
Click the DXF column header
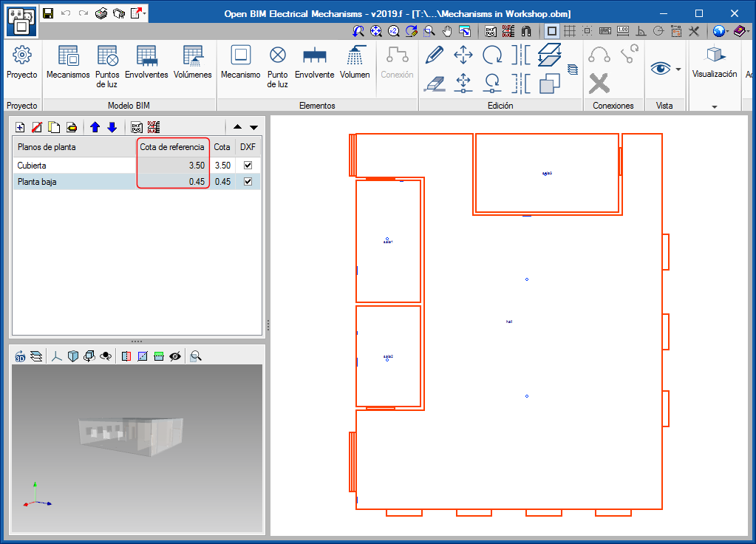[x=248, y=147]
